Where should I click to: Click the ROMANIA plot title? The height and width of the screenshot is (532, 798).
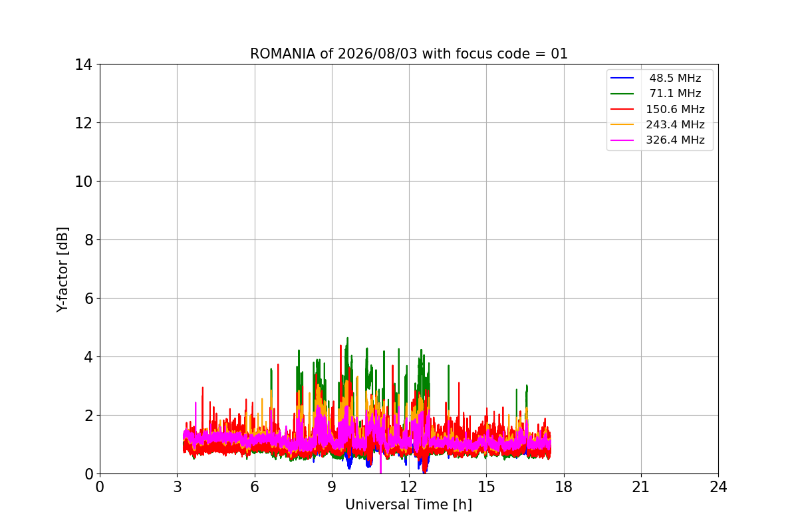409,54
